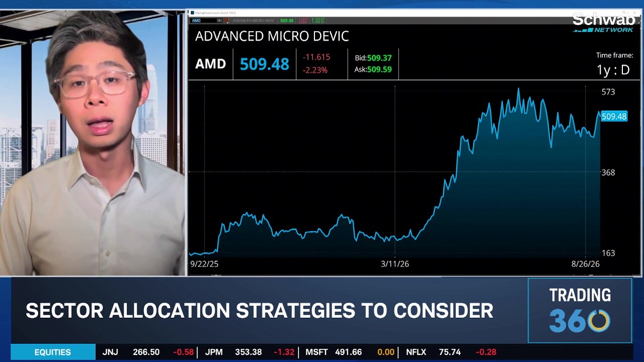This screenshot has height=362, width=644.
Task: Click the JPM price 353.38
Action: [x=248, y=352]
